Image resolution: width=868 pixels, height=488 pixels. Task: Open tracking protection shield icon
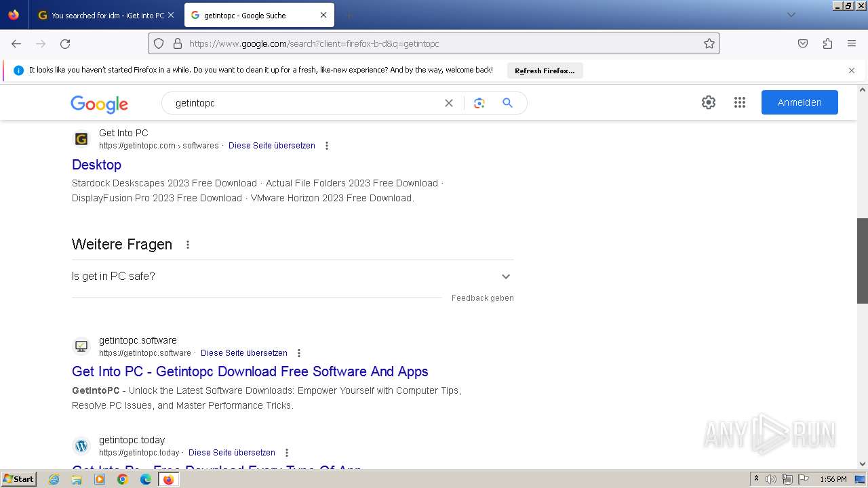159,43
